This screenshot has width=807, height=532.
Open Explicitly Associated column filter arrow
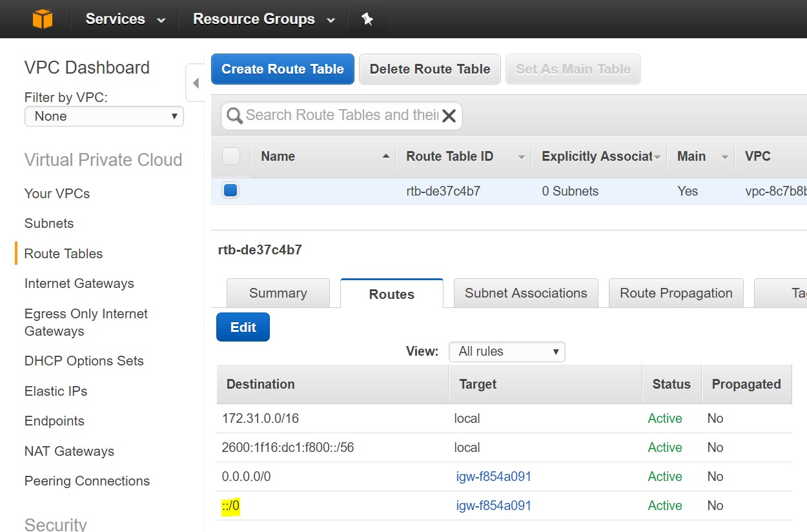(x=657, y=157)
